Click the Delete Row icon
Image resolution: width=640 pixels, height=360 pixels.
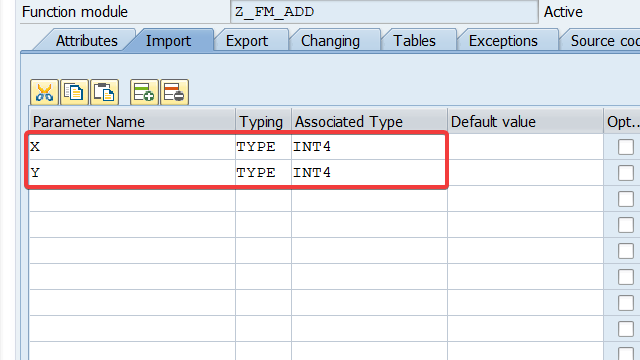174,92
